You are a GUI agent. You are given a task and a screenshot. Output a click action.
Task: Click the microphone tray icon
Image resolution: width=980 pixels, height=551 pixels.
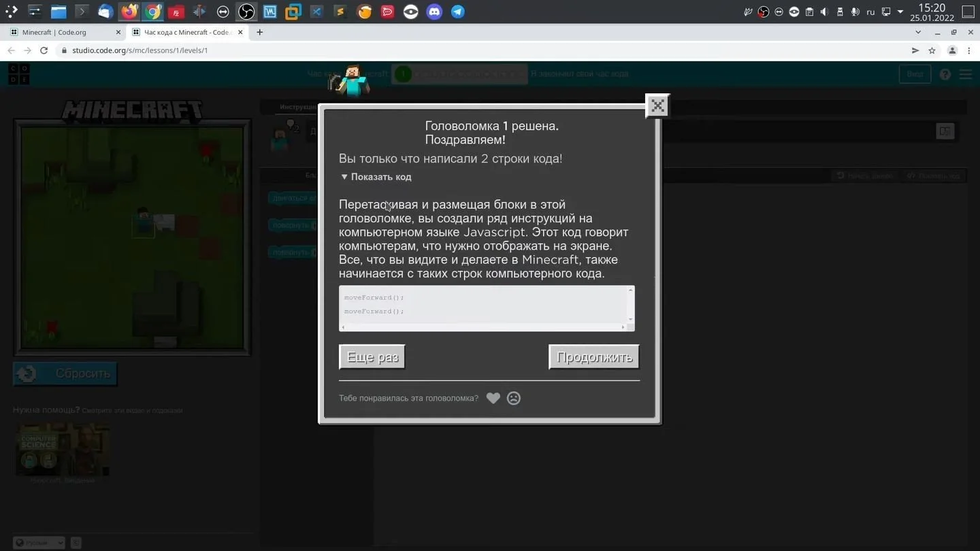tap(855, 12)
